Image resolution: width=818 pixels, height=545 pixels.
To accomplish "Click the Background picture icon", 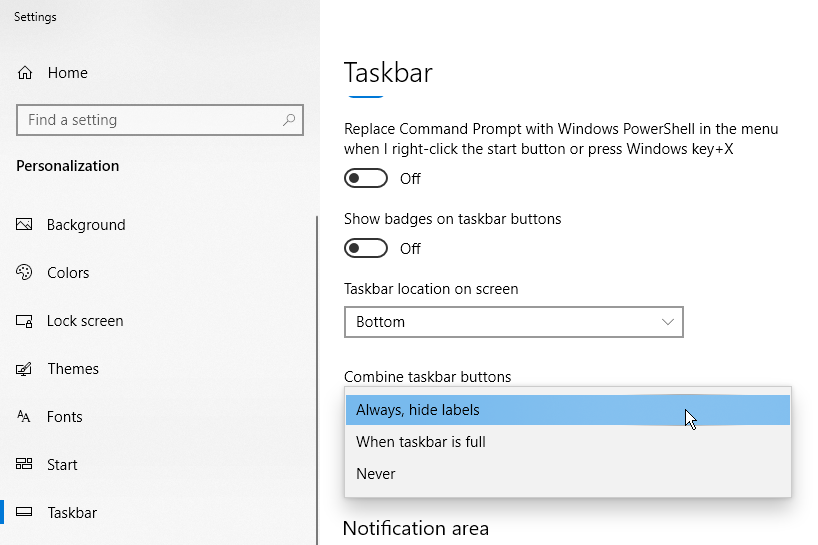I will click(24, 224).
